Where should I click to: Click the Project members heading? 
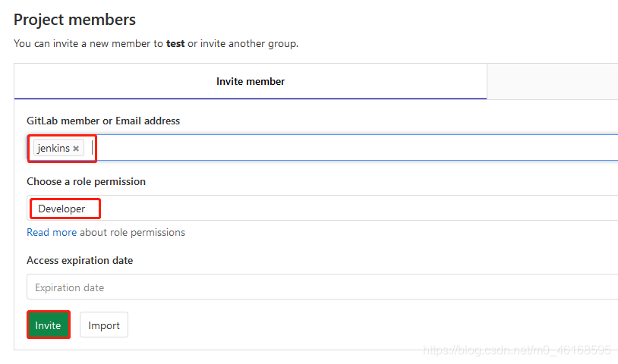(x=74, y=20)
